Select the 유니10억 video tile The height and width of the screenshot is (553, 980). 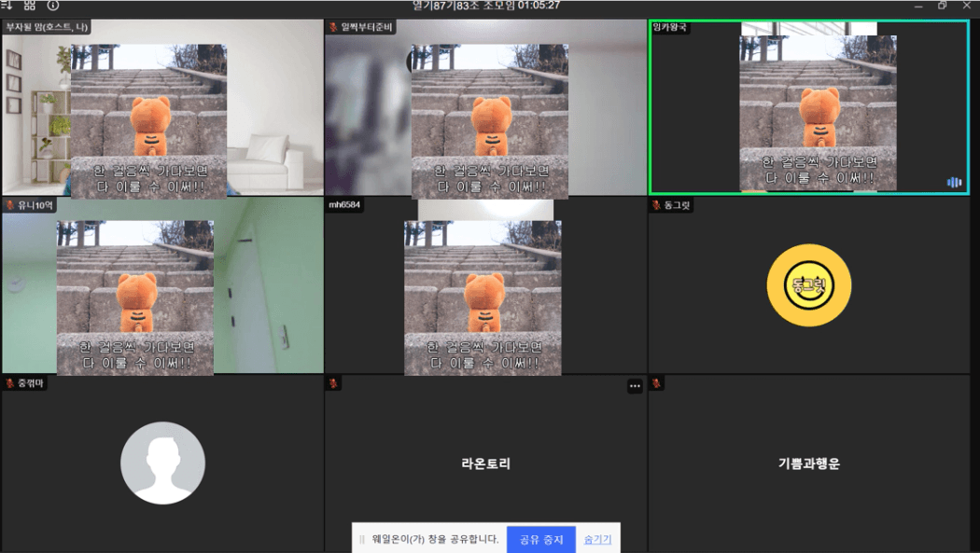tap(162, 285)
